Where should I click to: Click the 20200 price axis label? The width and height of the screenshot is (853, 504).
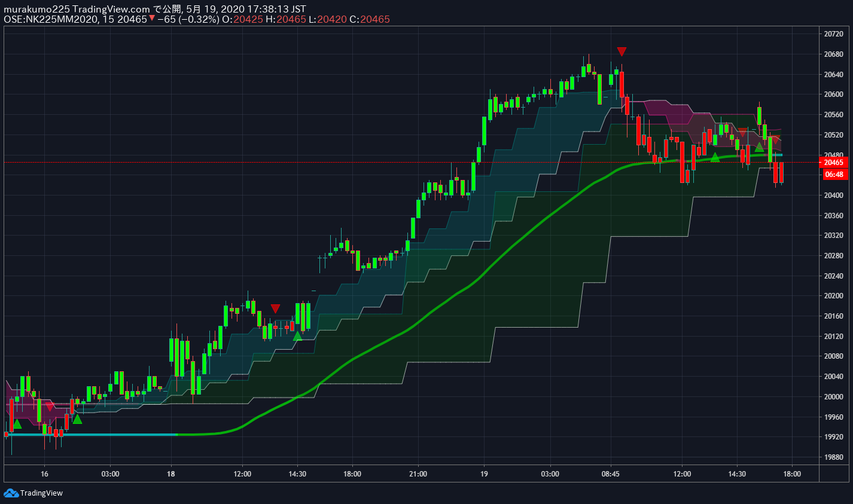(x=834, y=296)
